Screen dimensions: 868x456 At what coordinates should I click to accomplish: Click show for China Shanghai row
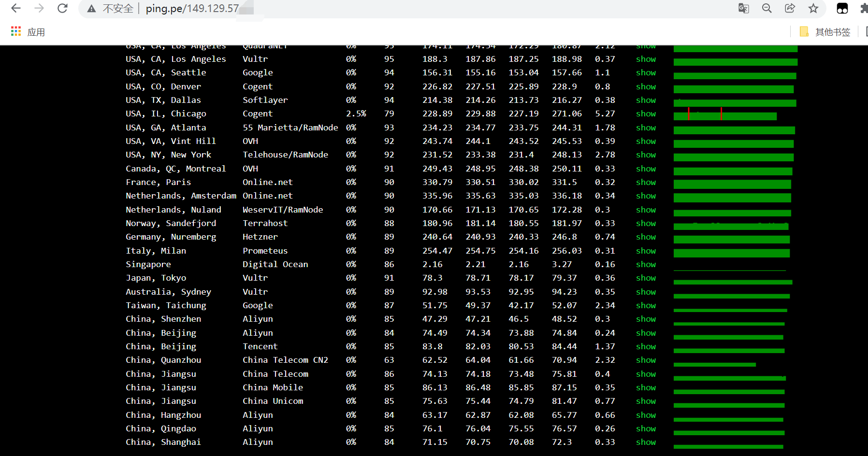646,442
